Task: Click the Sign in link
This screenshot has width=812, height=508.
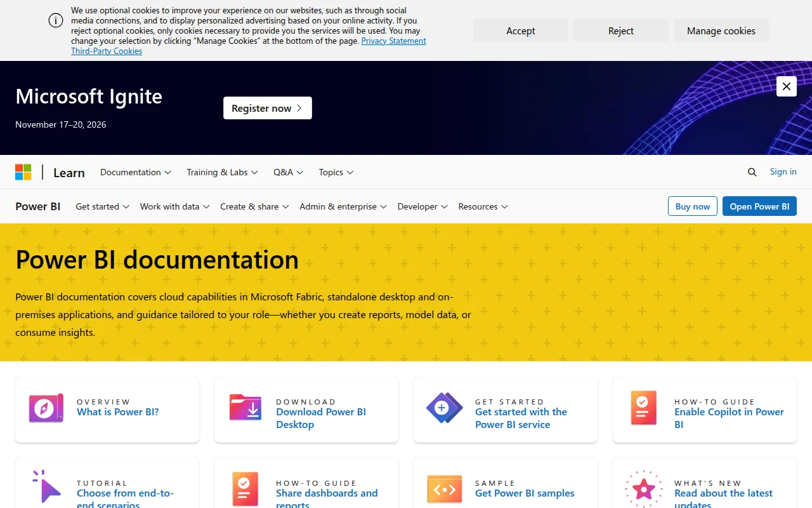Action: click(x=783, y=171)
